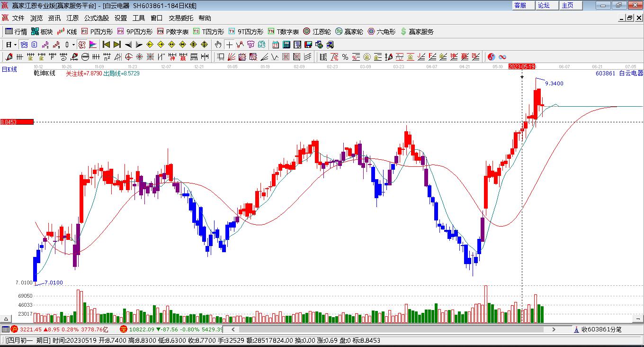
Task: Open the P数字表 tool
Action: coord(173,32)
